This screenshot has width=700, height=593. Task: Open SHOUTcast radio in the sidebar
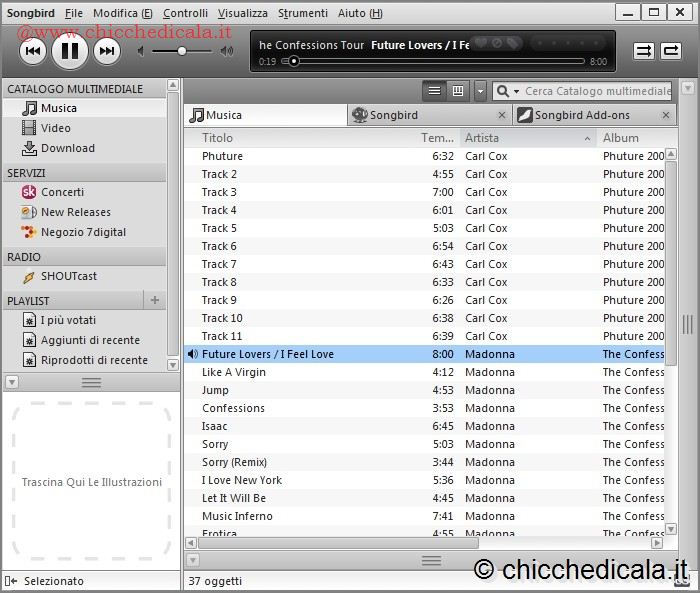click(68, 276)
